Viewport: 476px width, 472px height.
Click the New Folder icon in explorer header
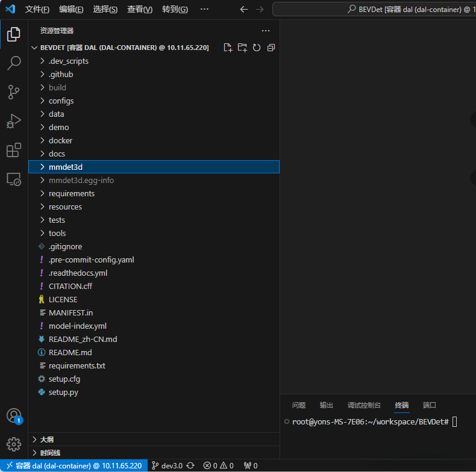242,48
